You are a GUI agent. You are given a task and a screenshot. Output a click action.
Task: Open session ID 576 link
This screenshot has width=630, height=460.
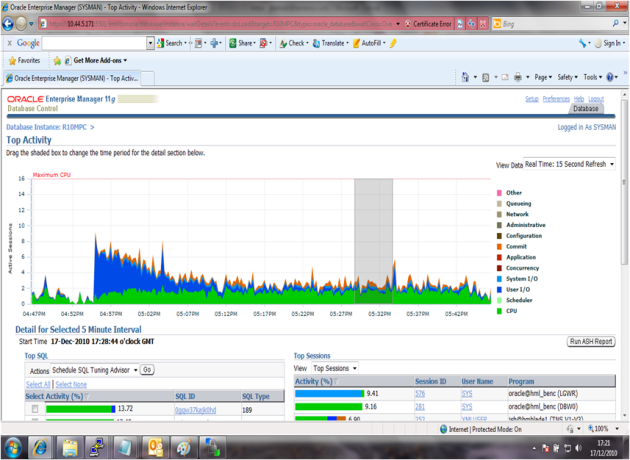tap(420, 394)
